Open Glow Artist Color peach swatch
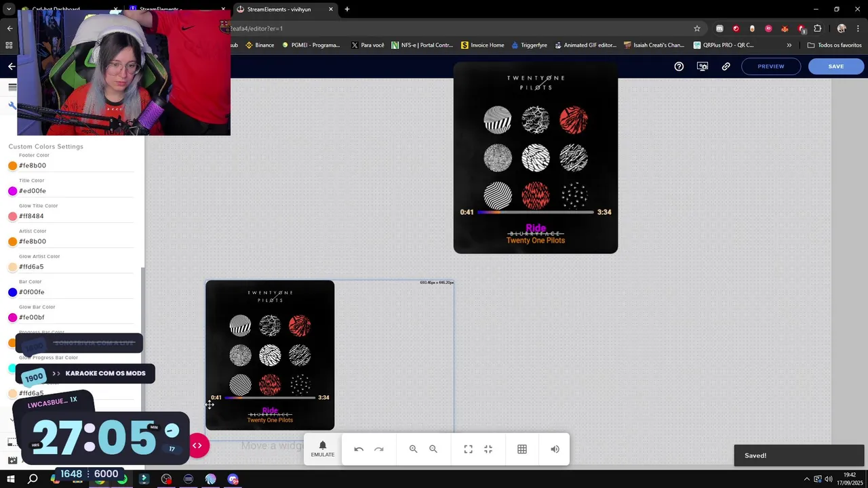Viewport: 868px width, 488px height. click(x=12, y=267)
